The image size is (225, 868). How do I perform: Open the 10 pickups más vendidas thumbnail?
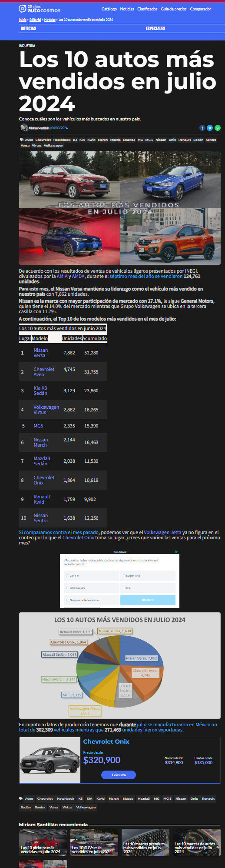click(x=43, y=843)
